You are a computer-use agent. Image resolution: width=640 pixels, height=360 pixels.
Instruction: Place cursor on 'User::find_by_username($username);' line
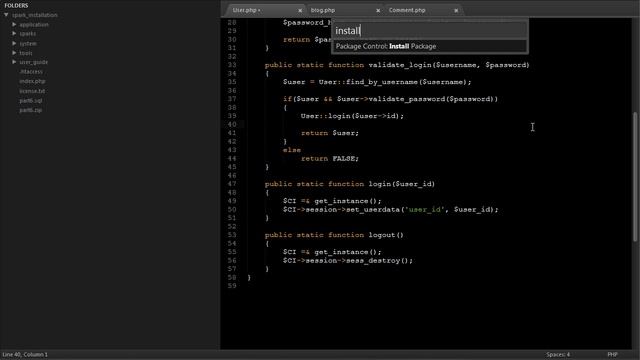pos(377,82)
